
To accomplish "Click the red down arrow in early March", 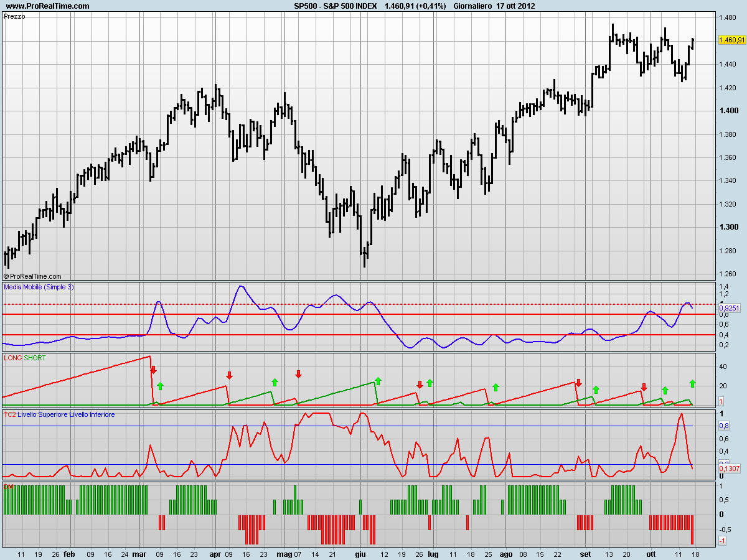I will pyautogui.click(x=153, y=370).
